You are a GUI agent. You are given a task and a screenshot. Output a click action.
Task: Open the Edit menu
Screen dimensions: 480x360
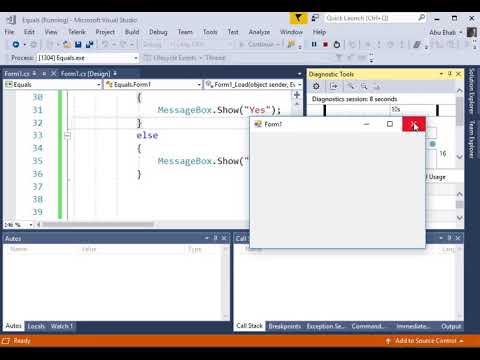[x=29, y=32]
